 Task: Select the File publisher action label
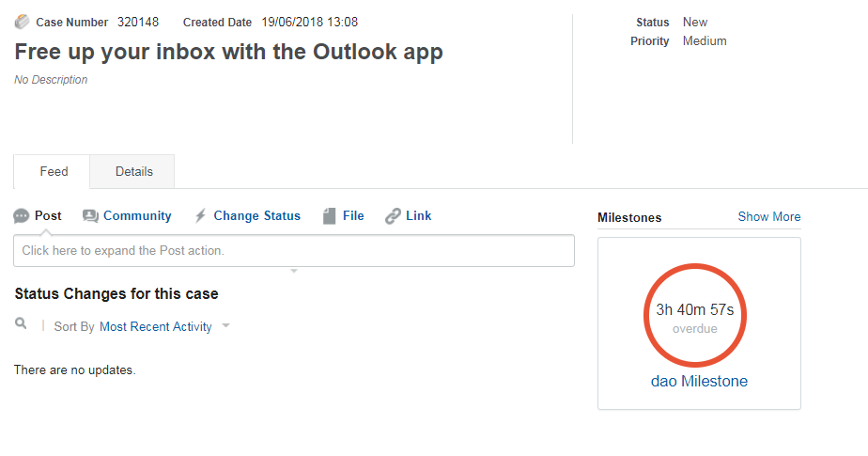353,216
